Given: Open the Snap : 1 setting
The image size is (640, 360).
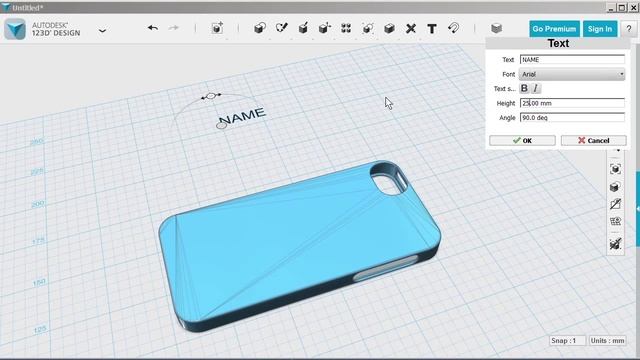Looking at the screenshot, I should pyautogui.click(x=567, y=340).
